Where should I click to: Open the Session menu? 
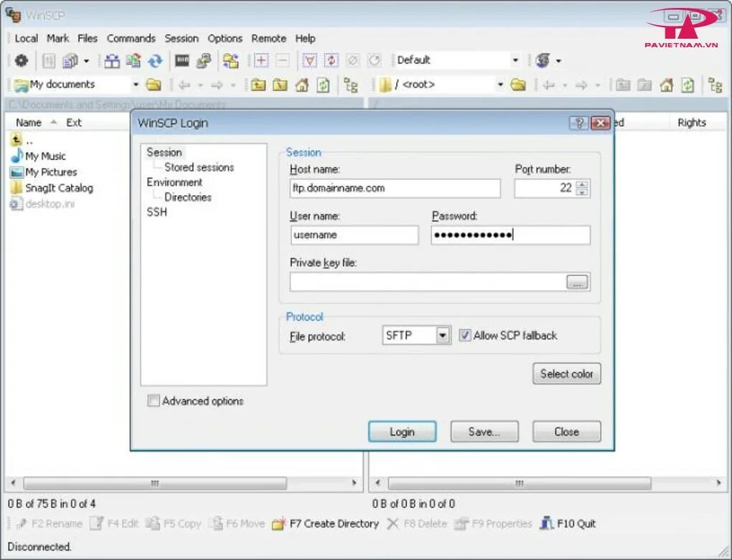pos(181,38)
